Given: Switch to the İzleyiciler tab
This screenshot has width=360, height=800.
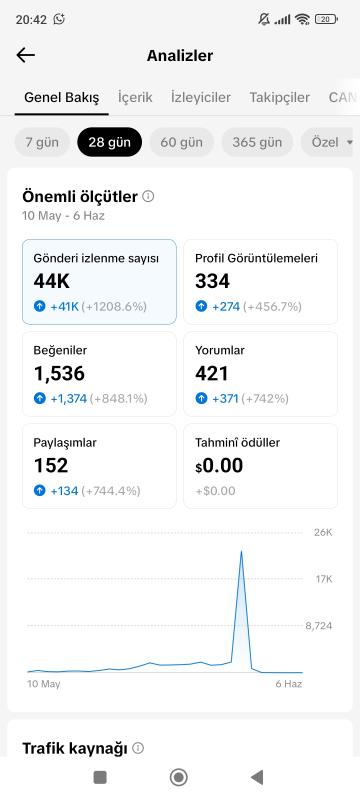Looking at the screenshot, I should pyautogui.click(x=201, y=97).
